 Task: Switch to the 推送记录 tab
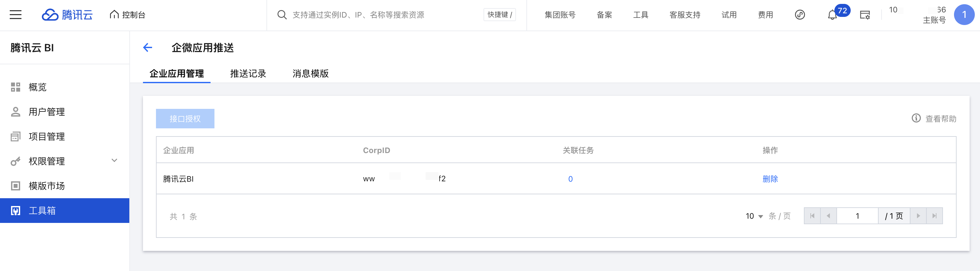click(x=248, y=73)
